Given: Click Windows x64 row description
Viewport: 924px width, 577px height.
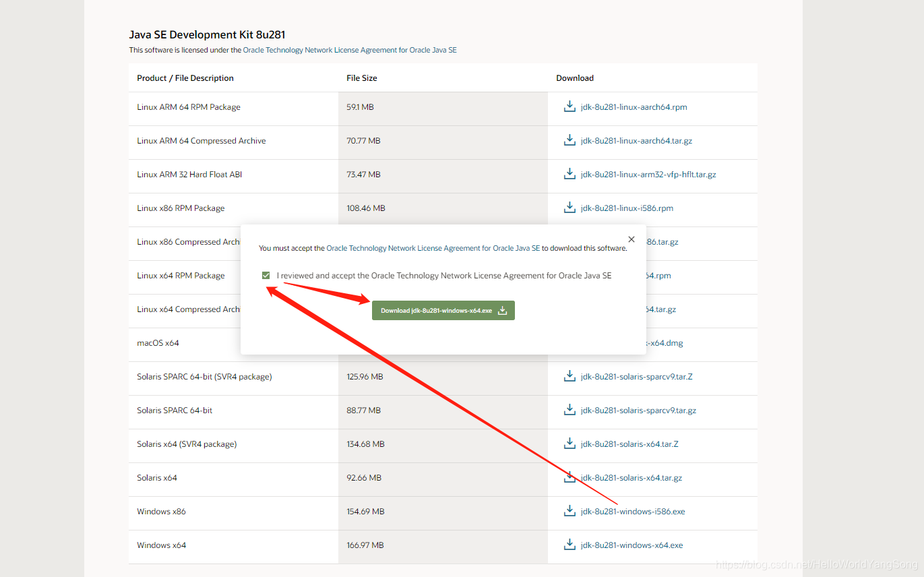Looking at the screenshot, I should pos(161,545).
